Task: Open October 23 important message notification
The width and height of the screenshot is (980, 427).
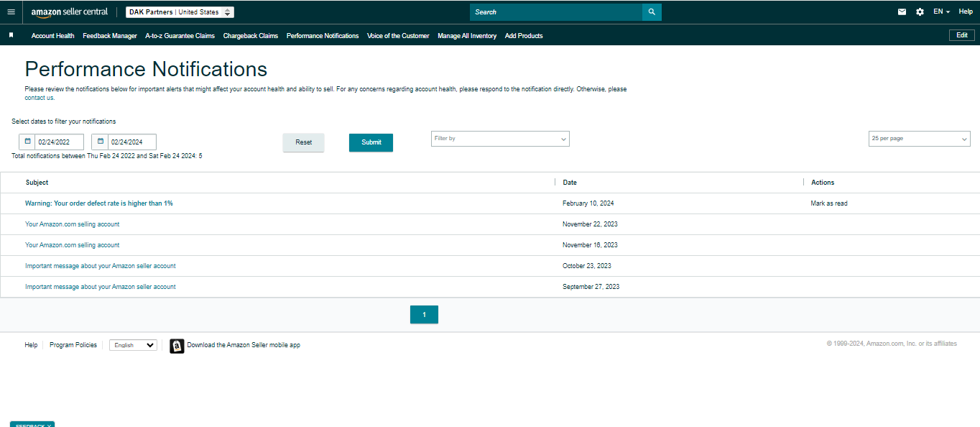Action: (101, 266)
